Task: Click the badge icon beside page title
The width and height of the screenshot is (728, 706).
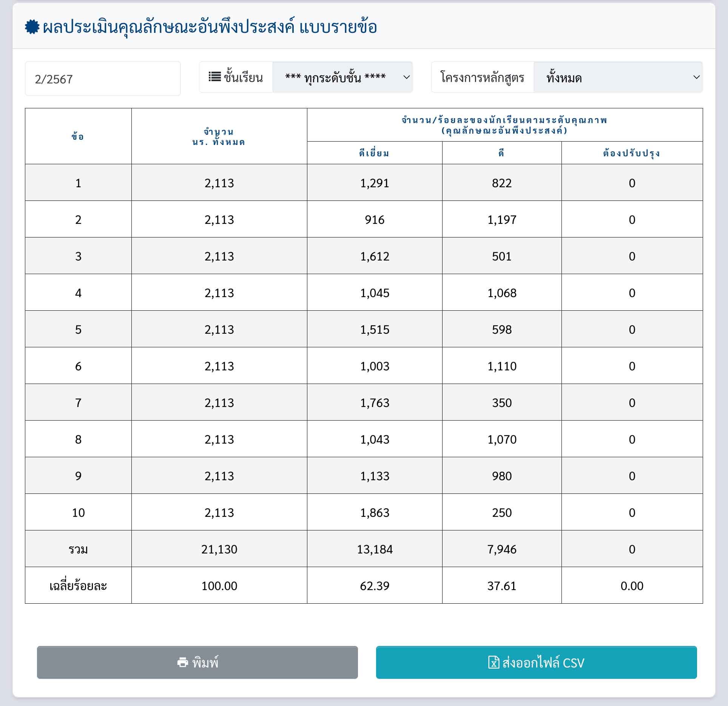Action: [32, 27]
